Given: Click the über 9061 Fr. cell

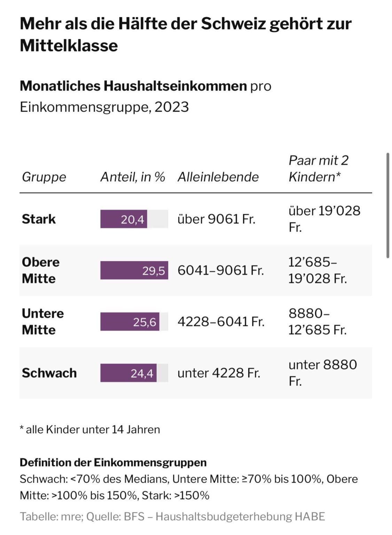Looking at the screenshot, I should (217, 219).
